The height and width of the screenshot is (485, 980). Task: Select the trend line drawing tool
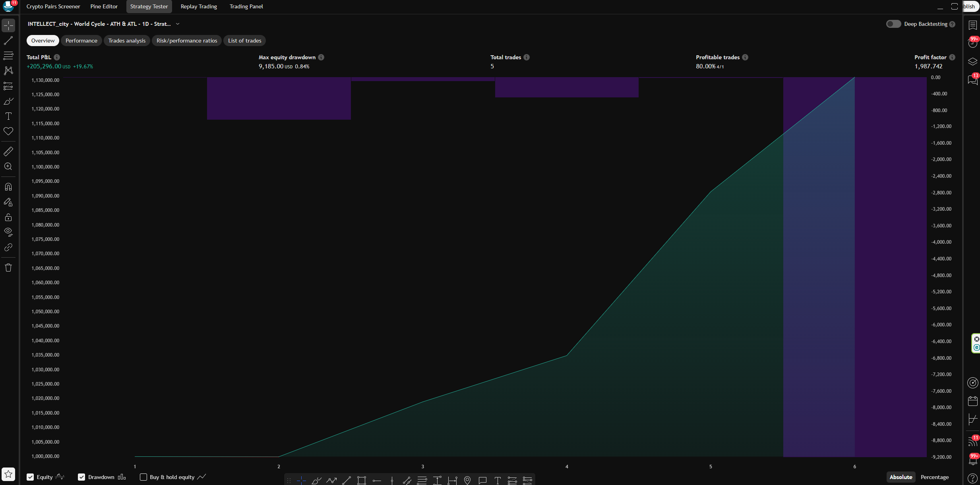click(8, 41)
